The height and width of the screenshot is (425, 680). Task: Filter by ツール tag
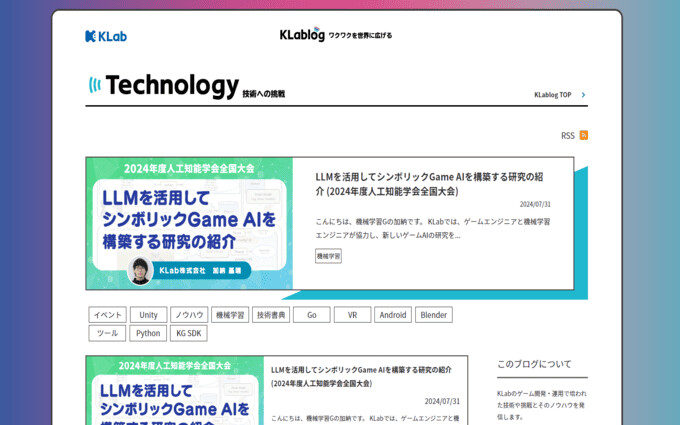coord(107,333)
